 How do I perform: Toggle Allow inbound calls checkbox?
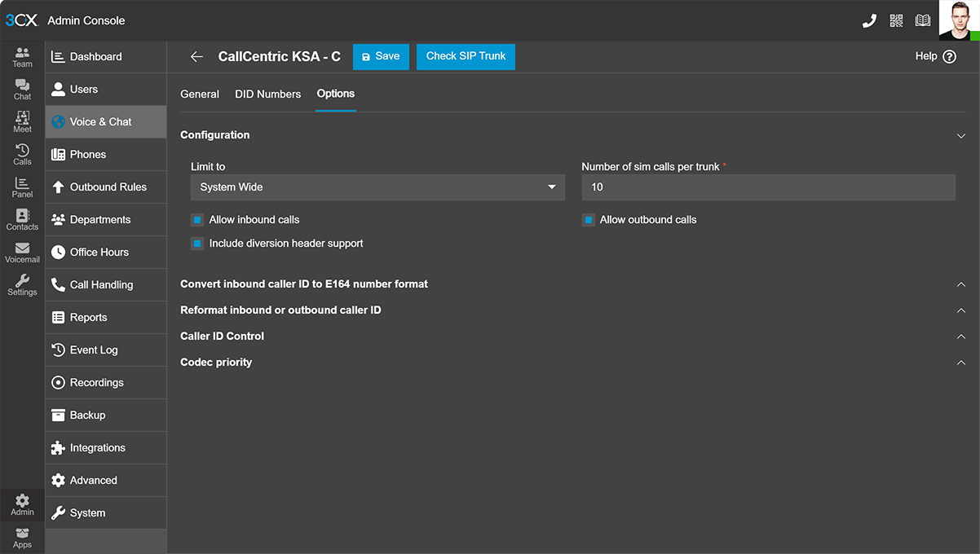click(x=197, y=220)
